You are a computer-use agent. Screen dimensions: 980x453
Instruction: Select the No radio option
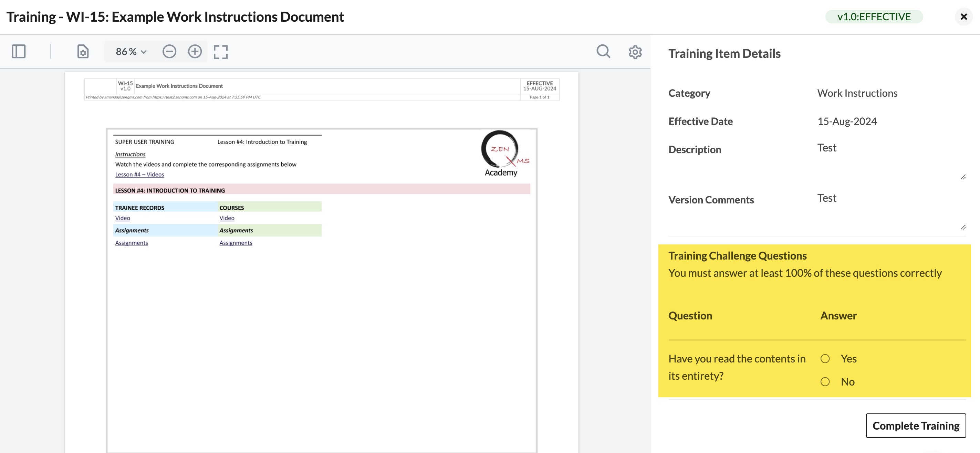tap(825, 381)
